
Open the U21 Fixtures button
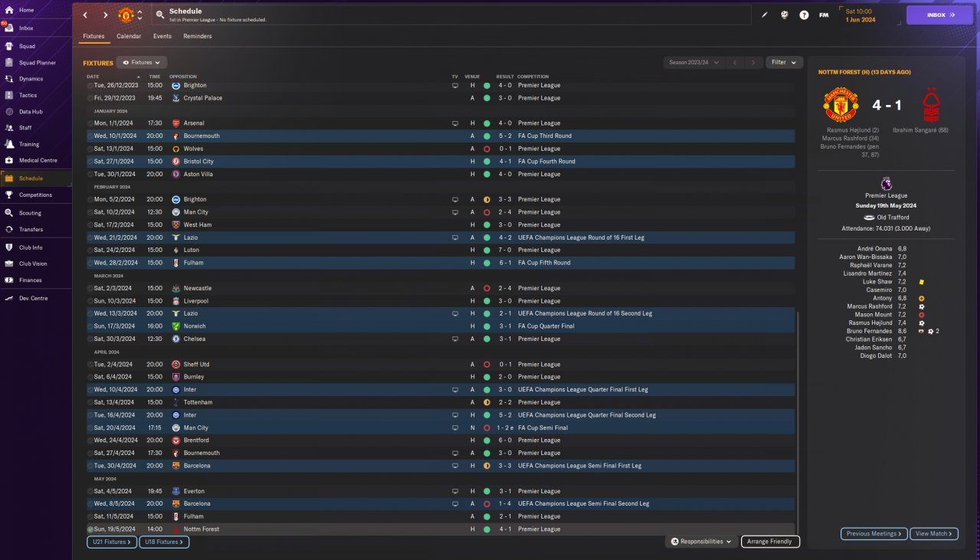(x=112, y=542)
